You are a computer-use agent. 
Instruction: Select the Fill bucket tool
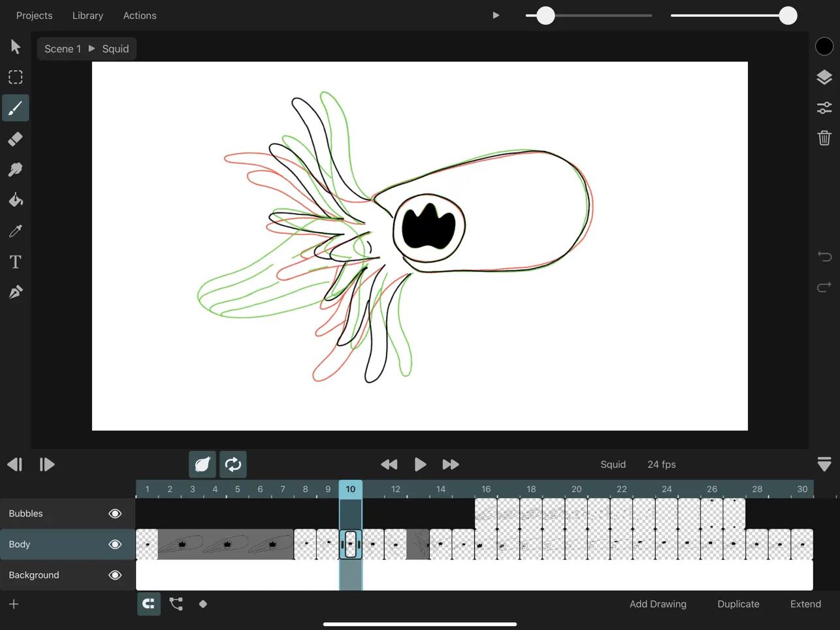click(x=15, y=200)
